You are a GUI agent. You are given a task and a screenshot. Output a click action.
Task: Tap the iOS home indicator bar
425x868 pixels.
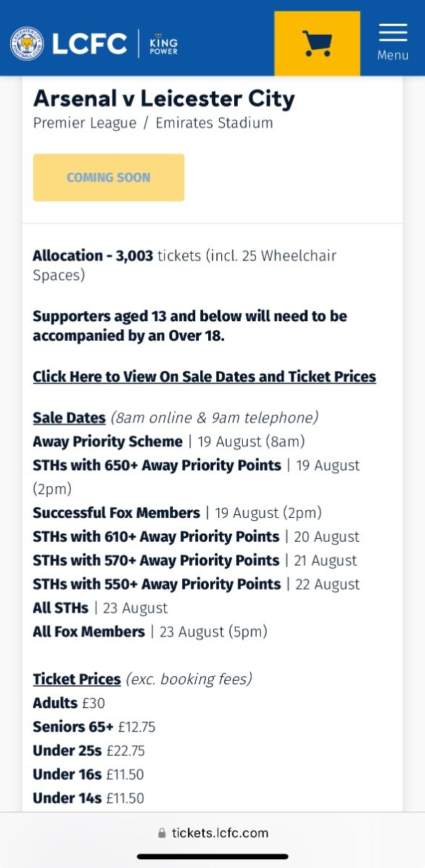[x=212, y=856]
